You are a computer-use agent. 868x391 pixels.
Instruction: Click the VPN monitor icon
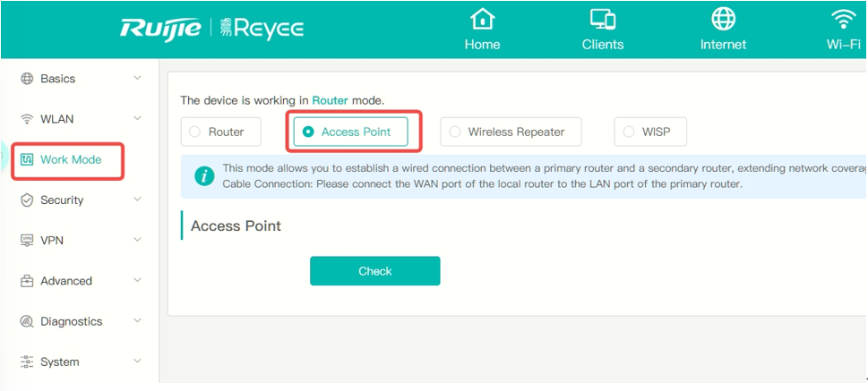(27, 241)
